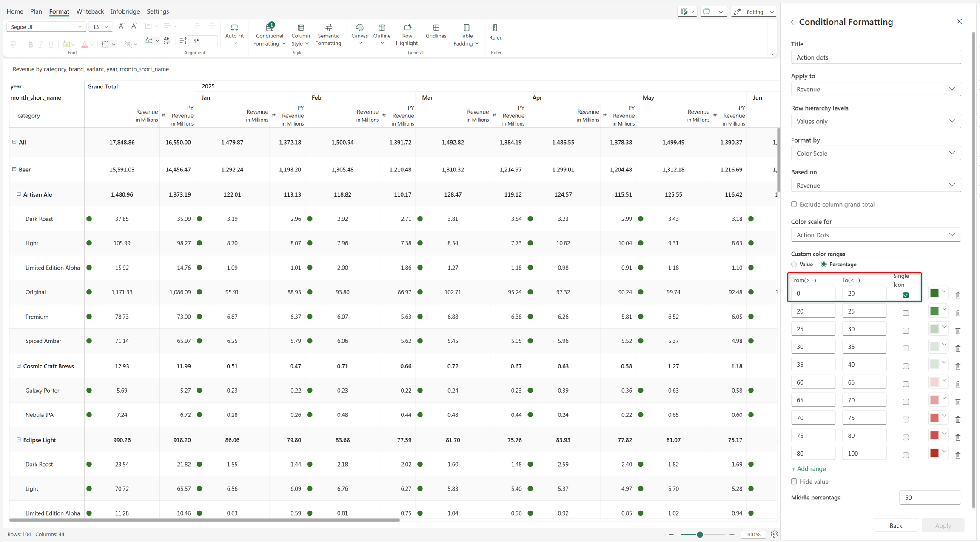Open the Format by Color Scale dropdown
The image size is (980, 542).
tap(876, 153)
